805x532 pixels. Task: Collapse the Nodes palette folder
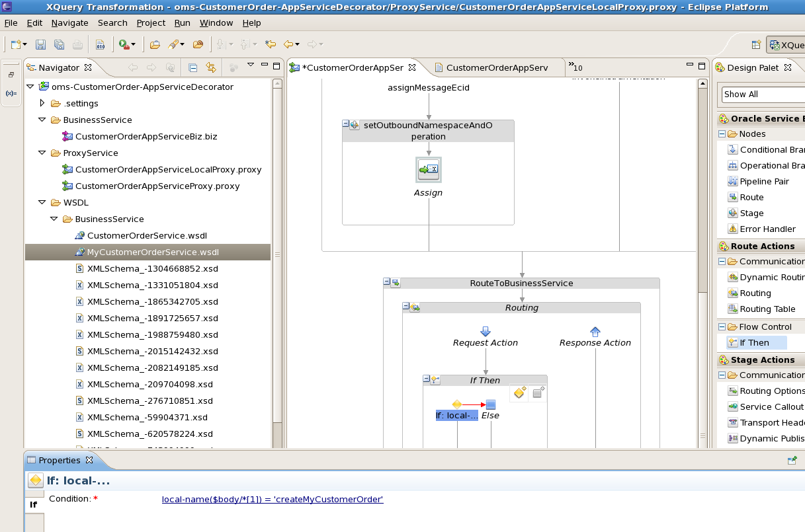(x=722, y=133)
